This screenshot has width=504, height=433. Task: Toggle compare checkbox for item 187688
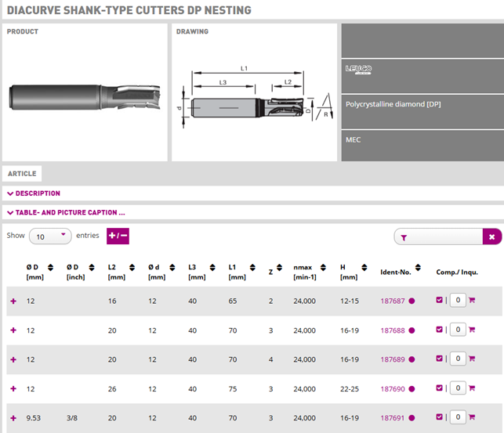[x=439, y=330]
